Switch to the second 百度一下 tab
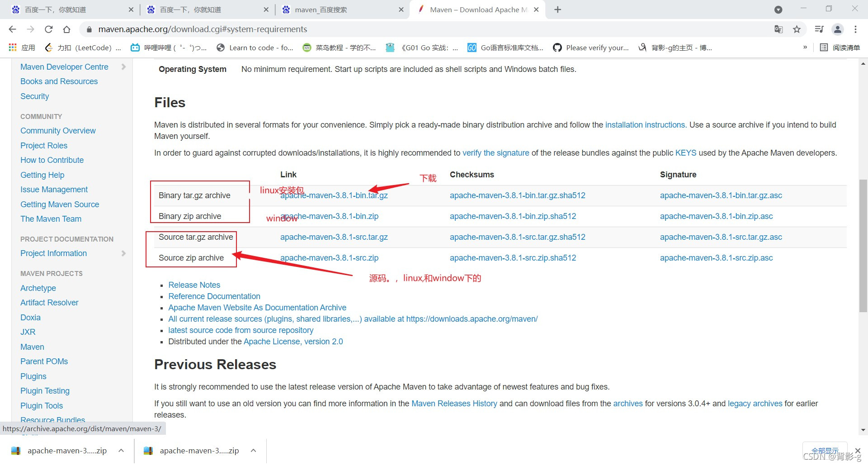This screenshot has height=466, width=868. tap(208, 10)
